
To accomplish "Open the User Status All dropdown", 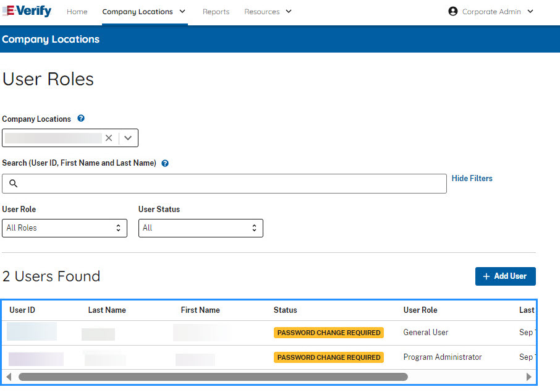I will click(x=201, y=228).
